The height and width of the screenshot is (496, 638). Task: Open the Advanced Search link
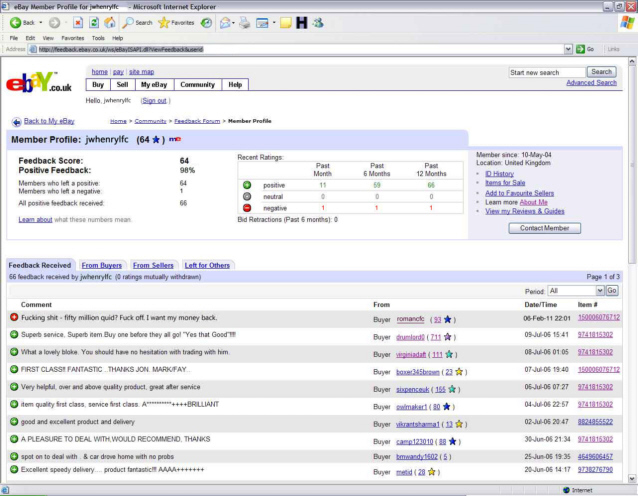pyautogui.click(x=591, y=83)
